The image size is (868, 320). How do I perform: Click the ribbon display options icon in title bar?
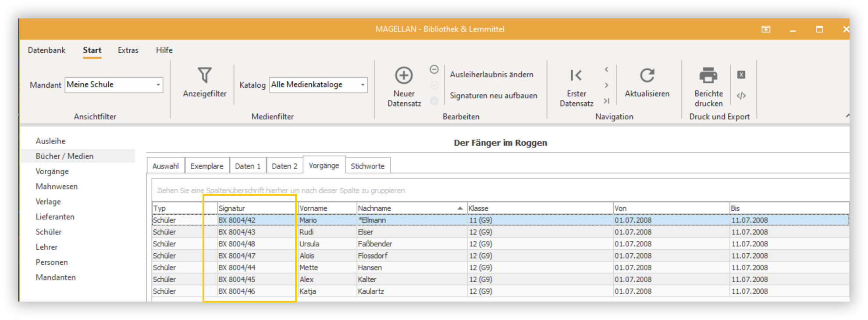point(766,29)
